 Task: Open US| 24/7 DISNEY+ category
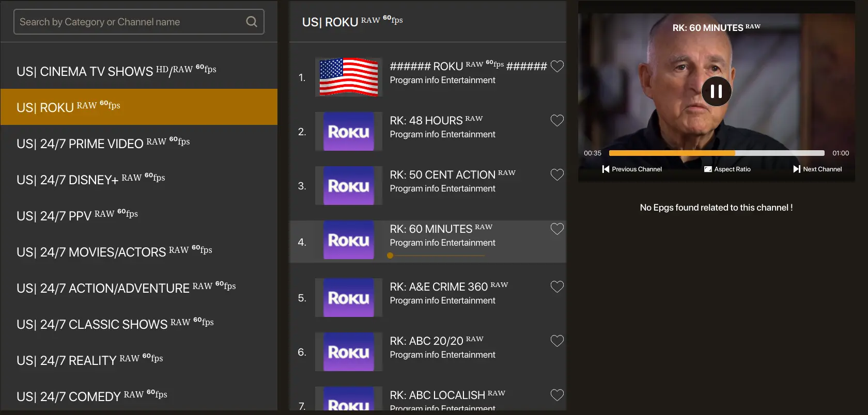(x=138, y=179)
